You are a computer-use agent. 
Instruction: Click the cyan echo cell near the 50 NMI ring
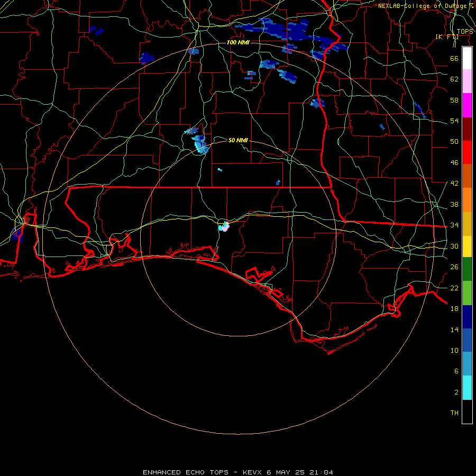click(199, 143)
